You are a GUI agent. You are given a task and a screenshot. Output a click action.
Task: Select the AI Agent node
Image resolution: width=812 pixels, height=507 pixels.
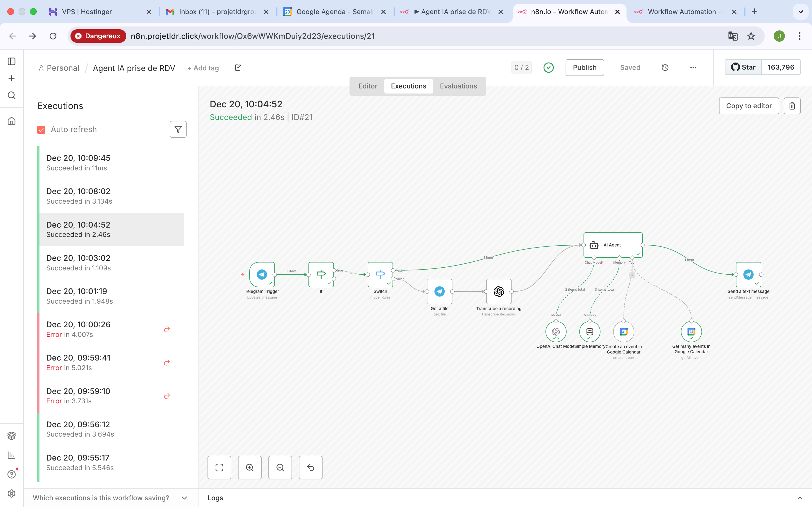point(613,245)
